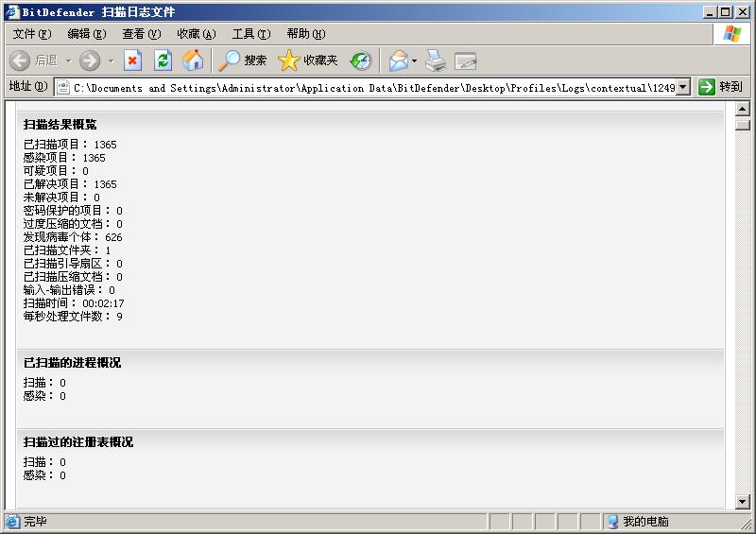Click the 输入-输出错误: 0 line

click(x=69, y=290)
